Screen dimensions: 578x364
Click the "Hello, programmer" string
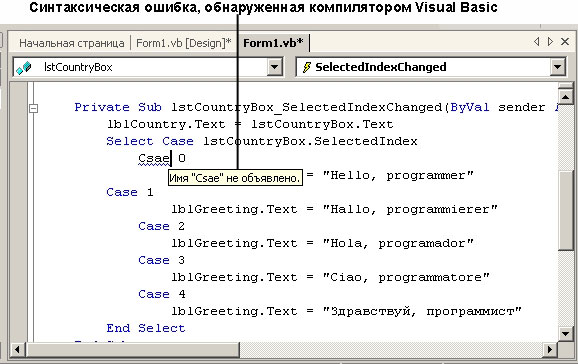pos(398,176)
